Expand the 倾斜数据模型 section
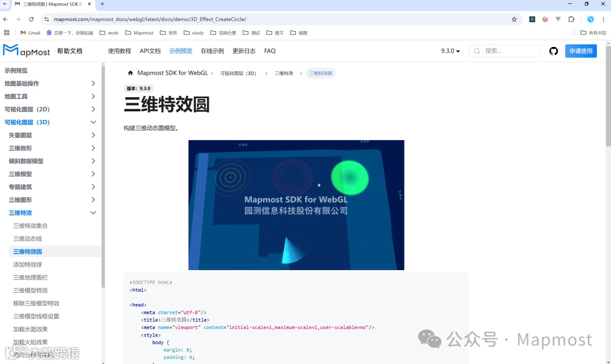 (93, 161)
